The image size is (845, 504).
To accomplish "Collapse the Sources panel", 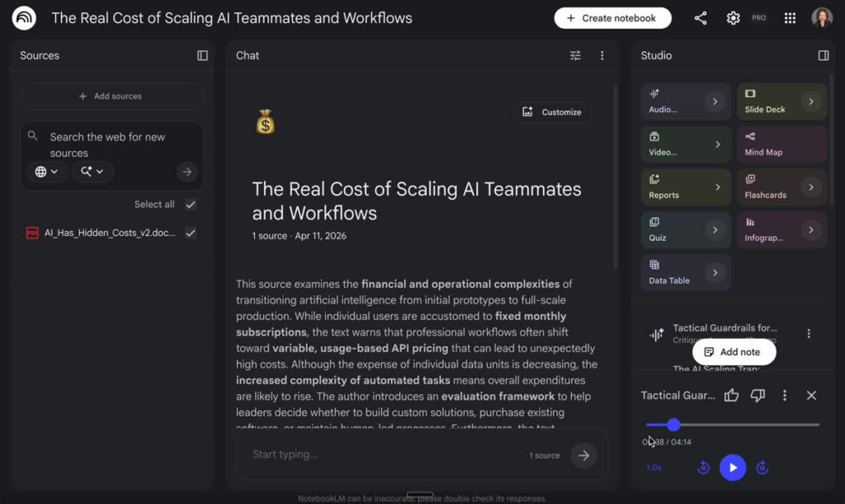I will point(202,55).
